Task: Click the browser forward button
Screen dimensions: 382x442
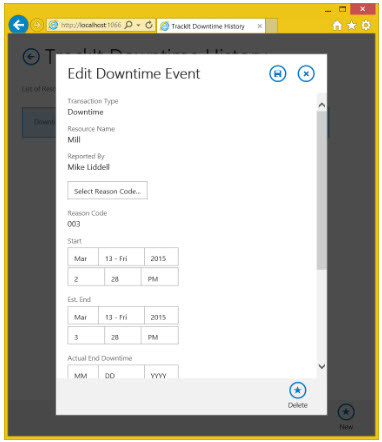Action: 37,25
